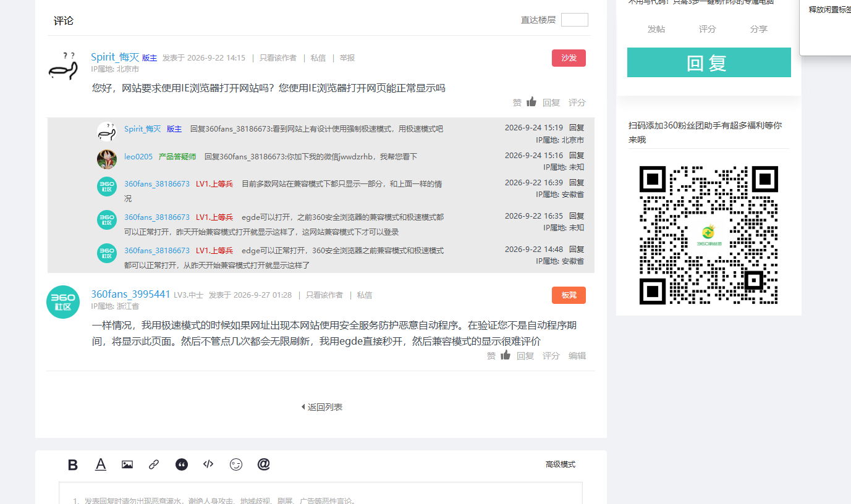Click into the 直达楼层 floor number field
This screenshot has width=851, height=504.
[x=575, y=20]
